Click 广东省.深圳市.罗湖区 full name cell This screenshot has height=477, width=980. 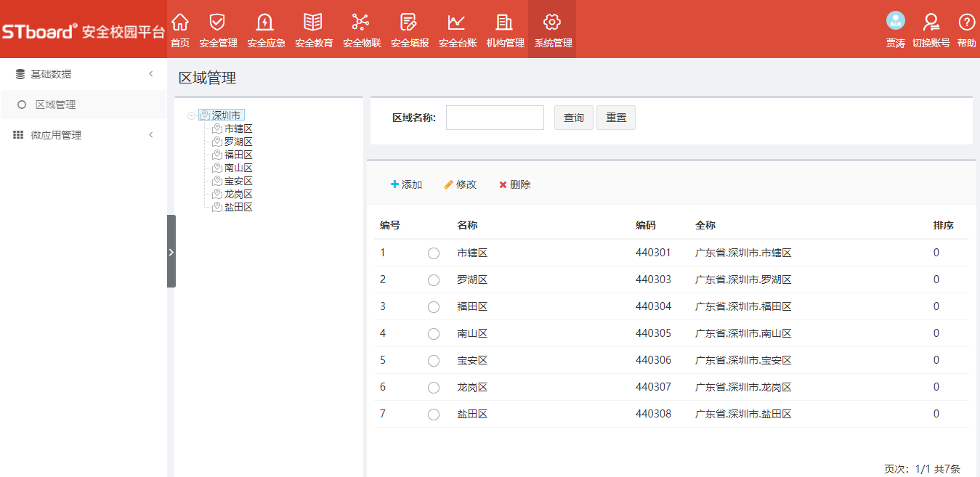click(743, 280)
